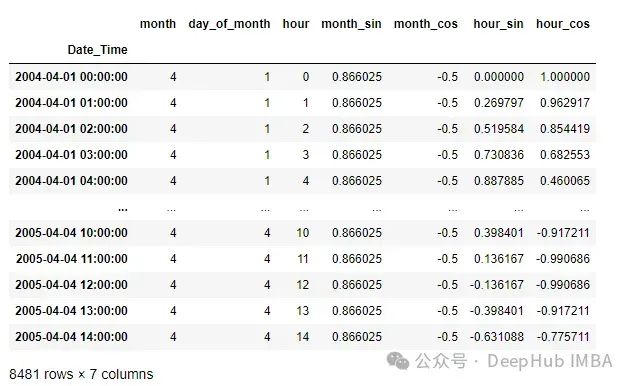The width and height of the screenshot is (632, 386).
Task: Click hour_sin value -0.631088
Action: (497, 337)
